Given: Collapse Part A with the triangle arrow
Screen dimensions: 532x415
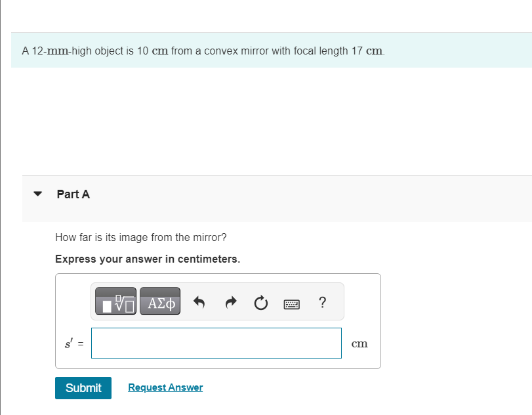Looking at the screenshot, I should coord(37,194).
